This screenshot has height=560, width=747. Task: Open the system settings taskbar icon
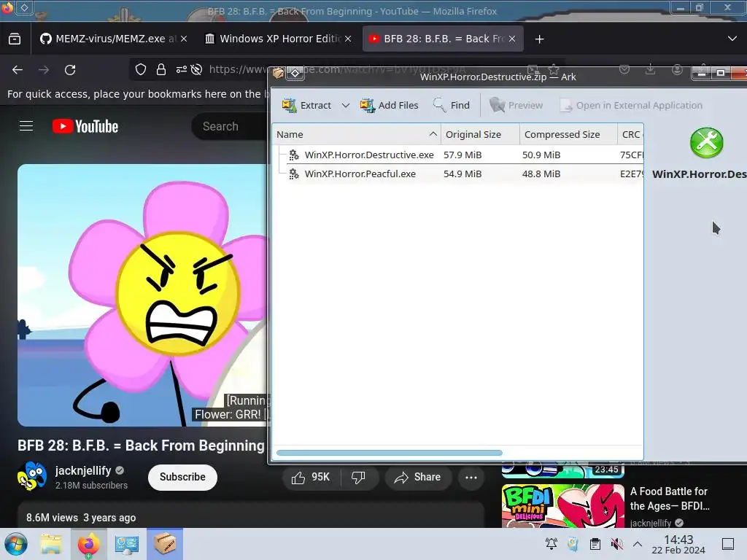point(127,544)
